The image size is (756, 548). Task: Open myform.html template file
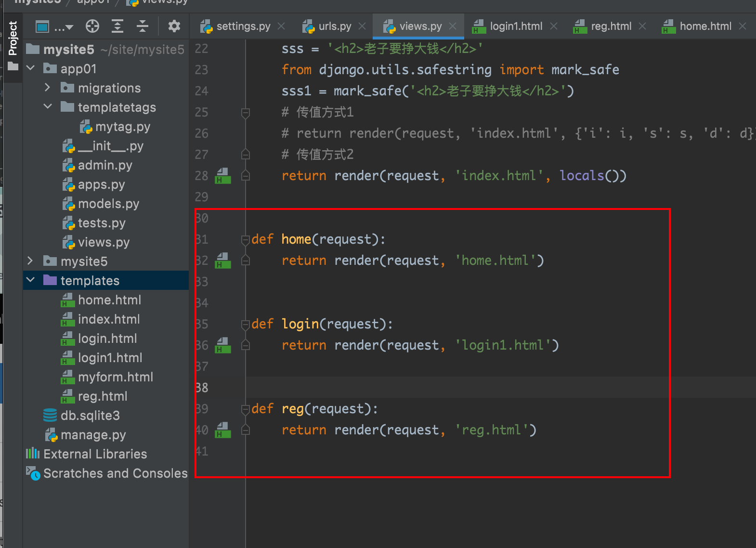click(107, 377)
